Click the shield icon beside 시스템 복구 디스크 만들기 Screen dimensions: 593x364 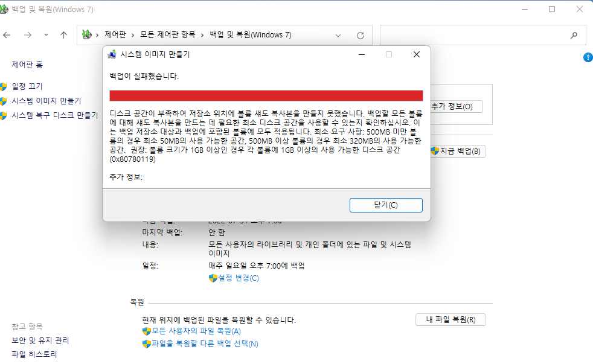(x=4, y=116)
